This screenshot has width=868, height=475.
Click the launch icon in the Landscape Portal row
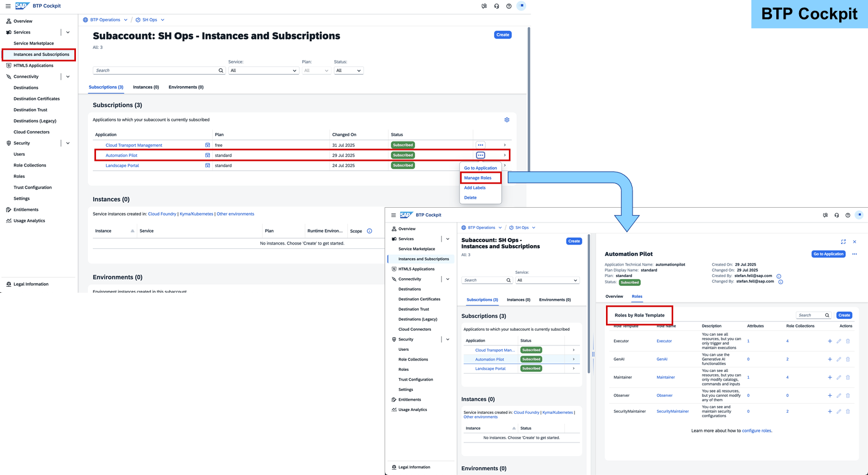click(x=207, y=165)
